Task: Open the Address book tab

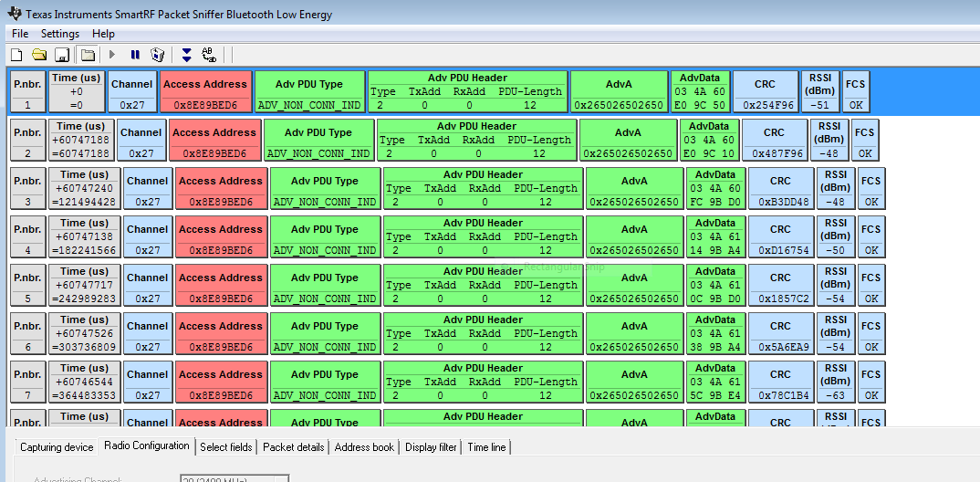Action: click(364, 447)
